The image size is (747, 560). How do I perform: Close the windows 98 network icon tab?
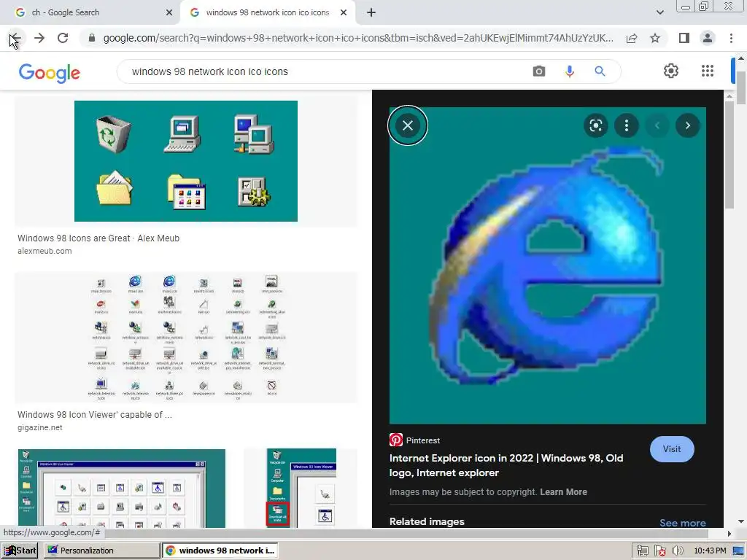click(344, 13)
